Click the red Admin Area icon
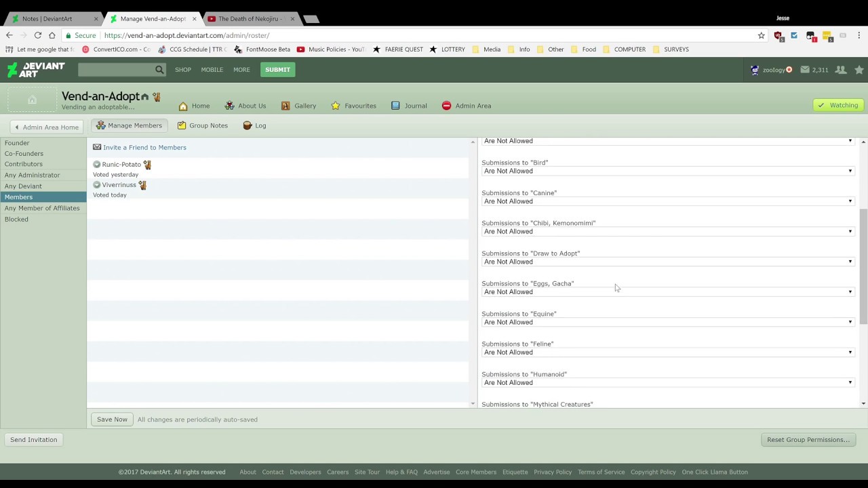The width and height of the screenshot is (868, 488). pos(446,106)
